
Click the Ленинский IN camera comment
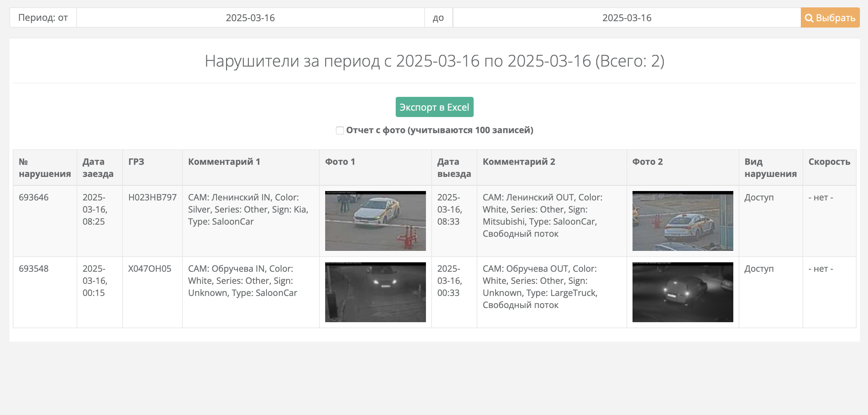pos(248,210)
